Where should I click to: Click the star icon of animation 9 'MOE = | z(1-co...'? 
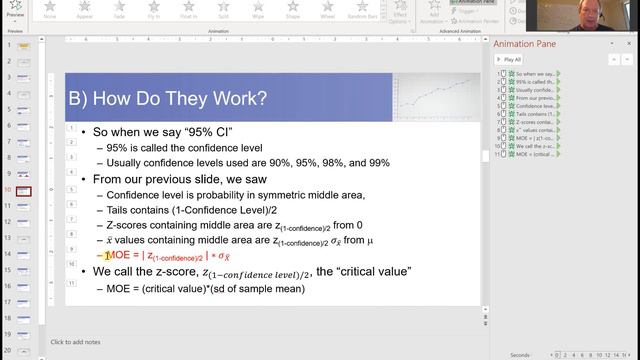[511, 138]
